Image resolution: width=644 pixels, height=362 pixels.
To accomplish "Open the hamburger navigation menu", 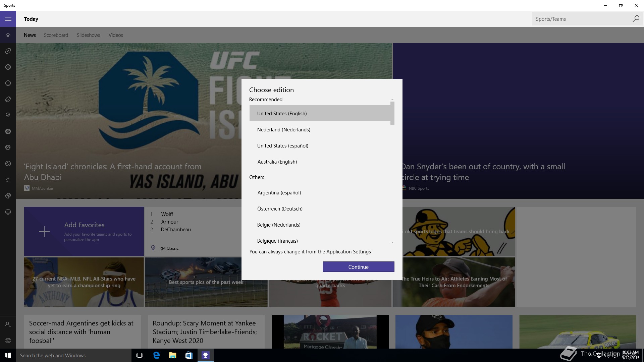I will click(8, 19).
